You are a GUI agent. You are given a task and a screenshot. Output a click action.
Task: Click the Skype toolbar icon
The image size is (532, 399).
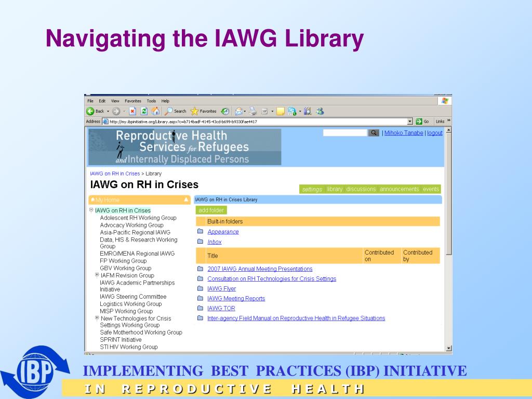pyautogui.click(x=292, y=111)
